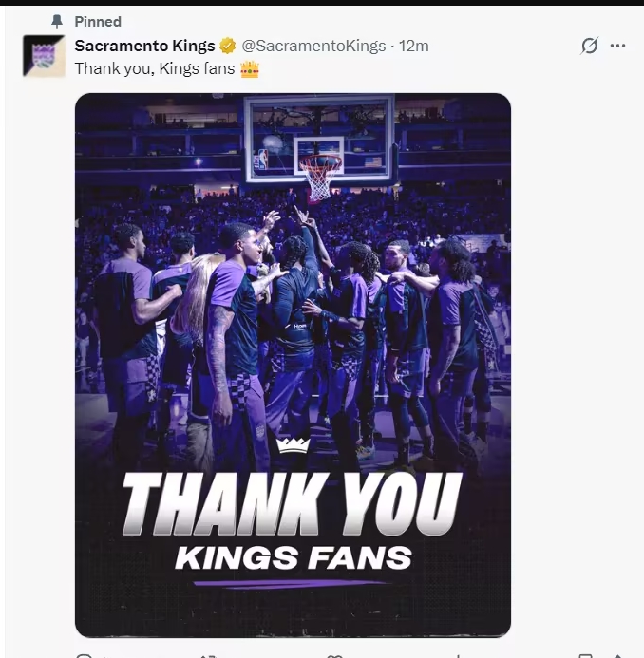Open the Sacramento Kings profile avatar

pyautogui.click(x=44, y=56)
